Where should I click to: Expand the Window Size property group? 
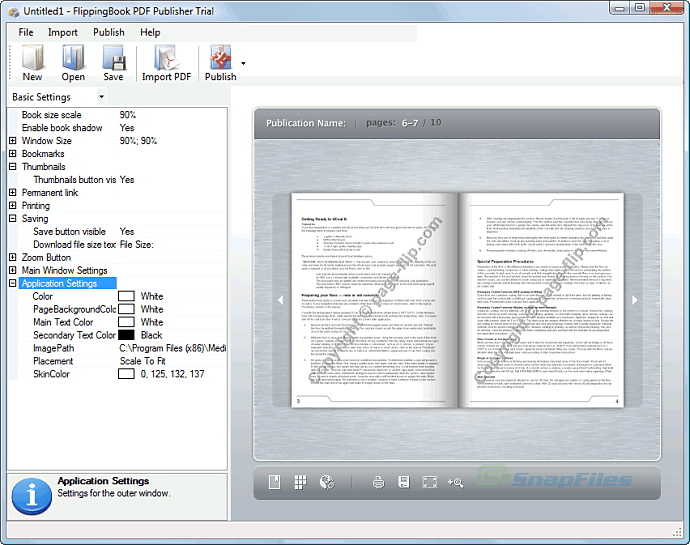pos(13,140)
